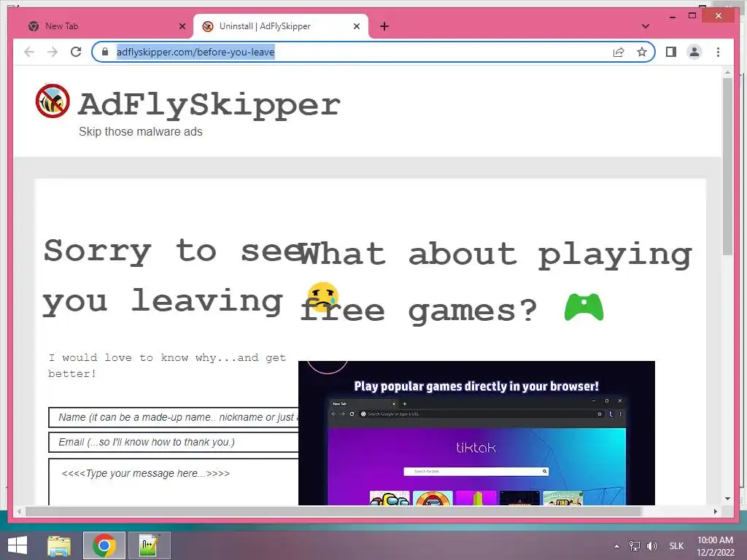
Task: Click the green game controller icon
Action: pyautogui.click(x=584, y=307)
